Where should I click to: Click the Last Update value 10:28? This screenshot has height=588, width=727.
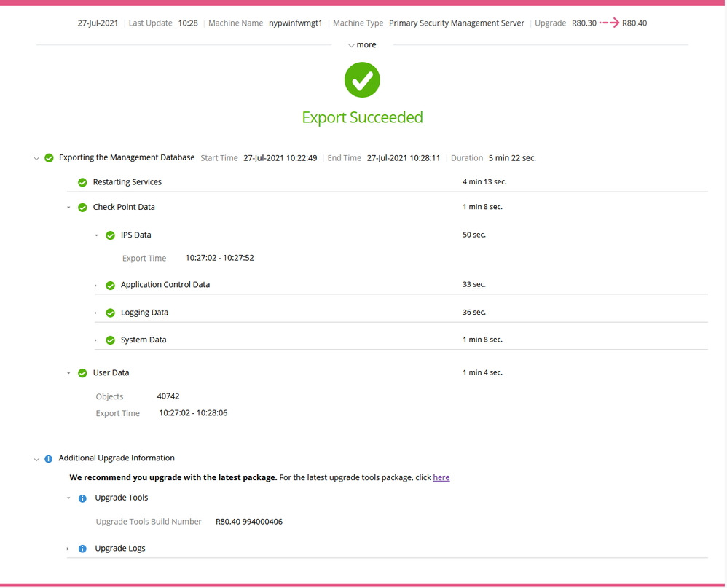(x=188, y=23)
